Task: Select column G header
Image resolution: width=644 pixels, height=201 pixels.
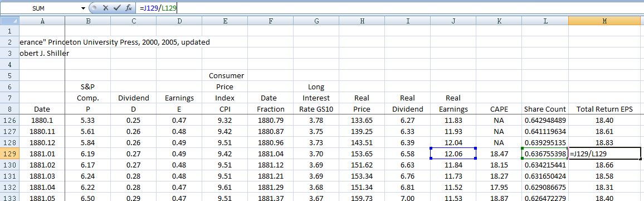Action: click(316, 21)
